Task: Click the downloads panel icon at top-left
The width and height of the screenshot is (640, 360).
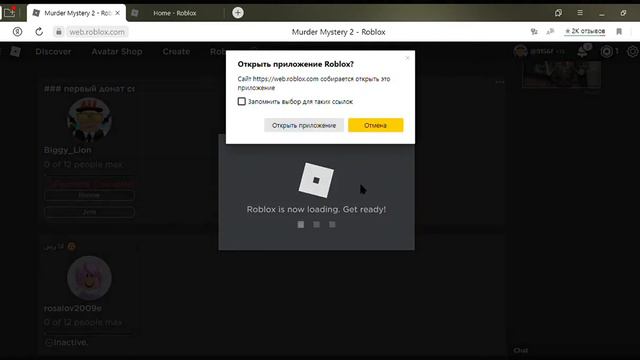Action: pyautogui.click(x=9, y=13)
